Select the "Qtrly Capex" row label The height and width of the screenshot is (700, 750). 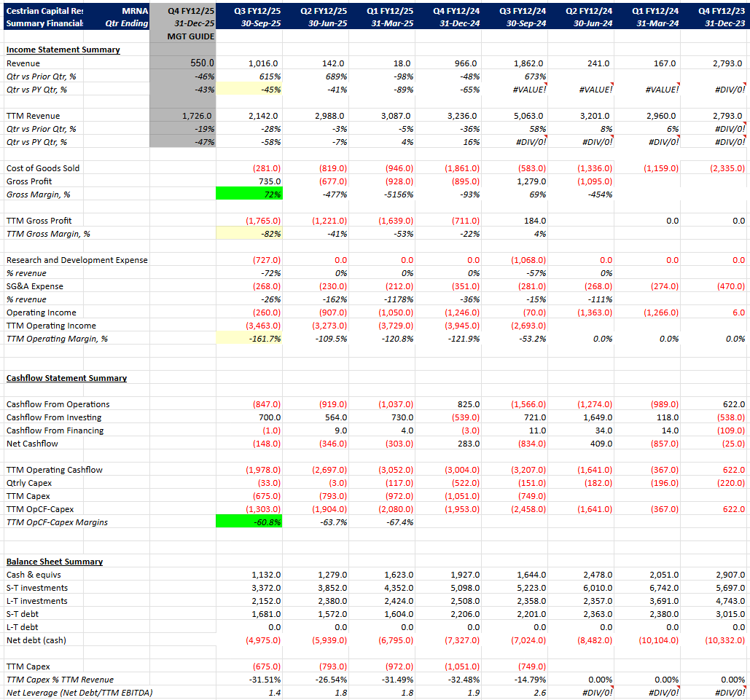click(29, 483)
